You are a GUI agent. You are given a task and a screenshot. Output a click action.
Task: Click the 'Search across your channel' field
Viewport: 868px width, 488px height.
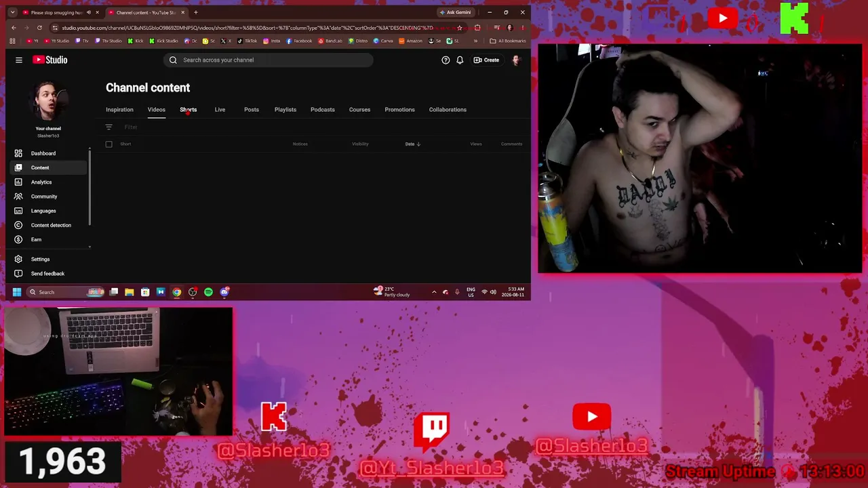click(268, 60)
